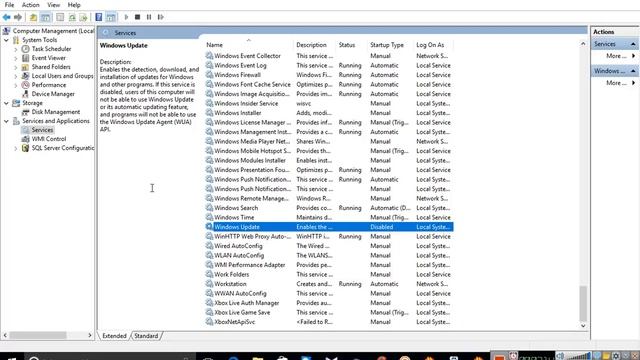Click the console tree scroll-right arrow

pos(90,335)
